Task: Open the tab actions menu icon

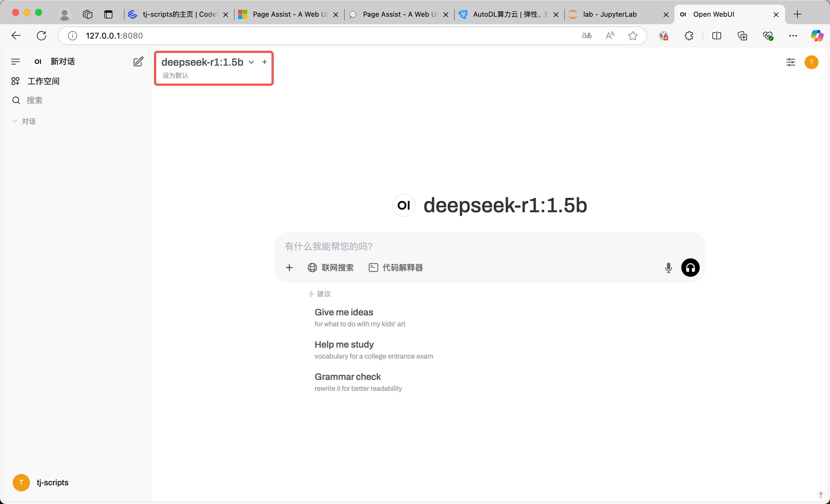Action: tap(108, 14)
